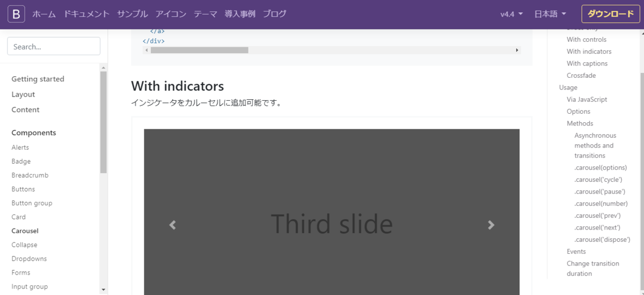Image resolution: width=644 pixels, height=295 pixels.
Task: Click code block scrollbar right arrow
Action: pos(517,50)
